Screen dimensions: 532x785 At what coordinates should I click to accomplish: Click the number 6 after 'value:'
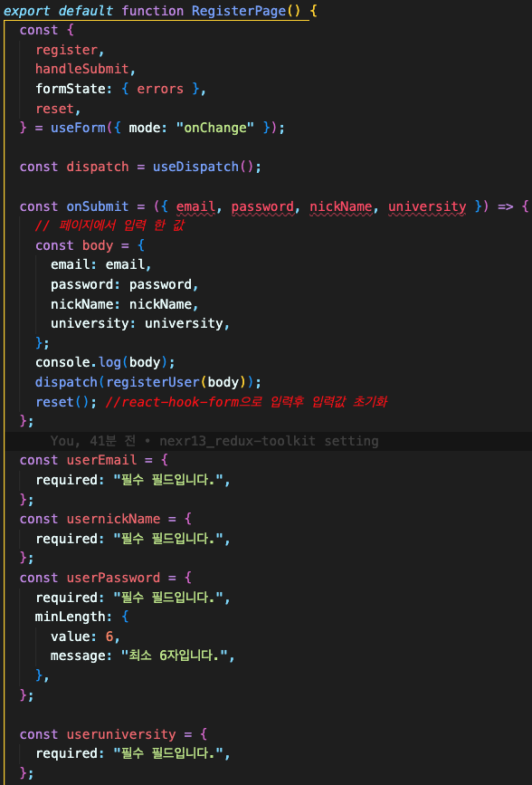click(x=109, y=637)
